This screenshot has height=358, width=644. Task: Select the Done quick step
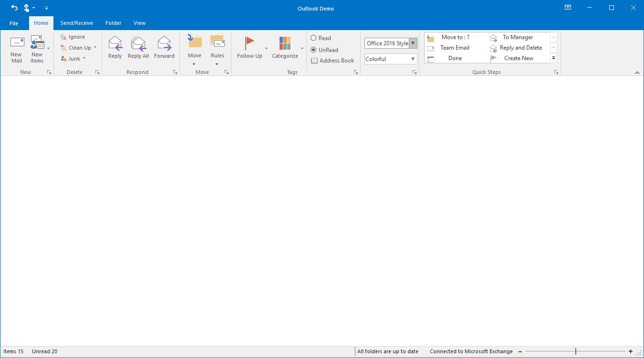tap(455, 58)
